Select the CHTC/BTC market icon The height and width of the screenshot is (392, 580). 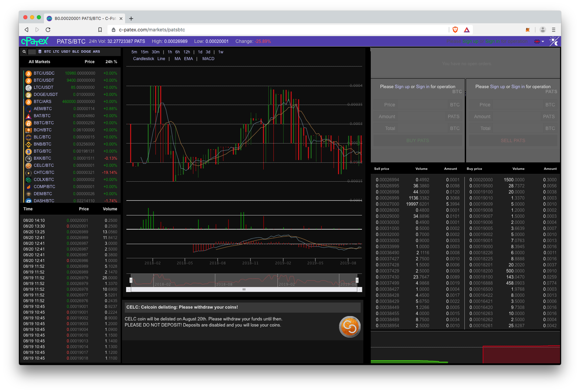pyautogui.click(x=29, y=173)
